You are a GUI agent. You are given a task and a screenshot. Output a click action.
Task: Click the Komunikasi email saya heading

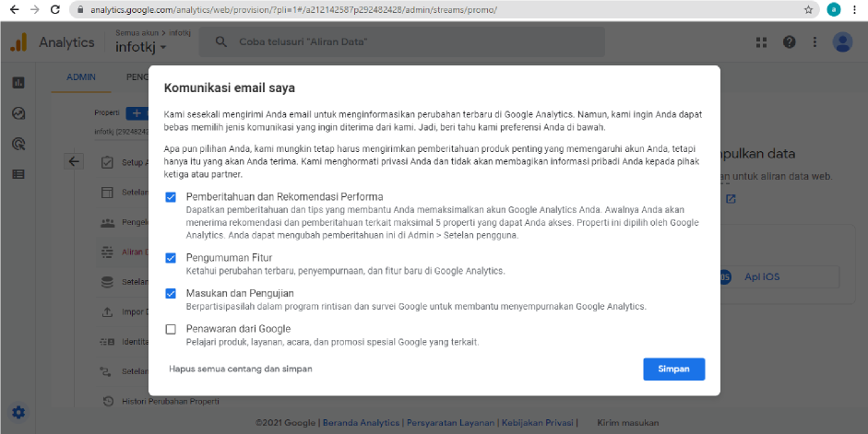[229, 88]
